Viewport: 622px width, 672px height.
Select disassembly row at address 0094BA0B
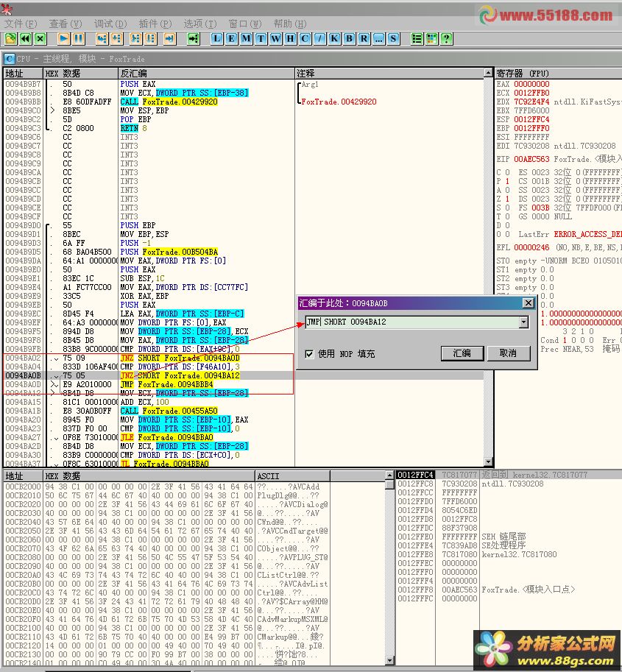click(x=244, y=375)
